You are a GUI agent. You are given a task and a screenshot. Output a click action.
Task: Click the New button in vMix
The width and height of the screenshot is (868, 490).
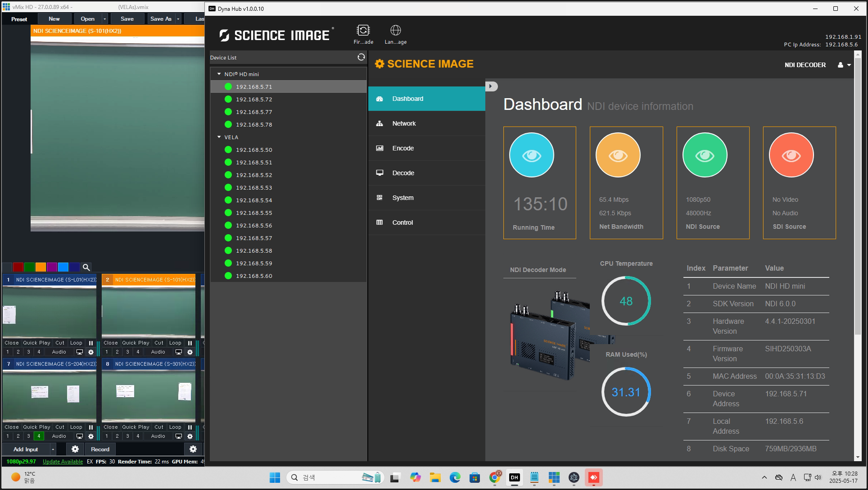point(54,18)
